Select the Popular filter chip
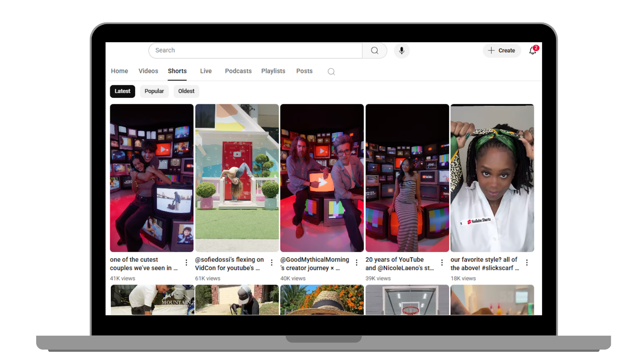Screen dimensions: 644x362 tap(154, 91)
